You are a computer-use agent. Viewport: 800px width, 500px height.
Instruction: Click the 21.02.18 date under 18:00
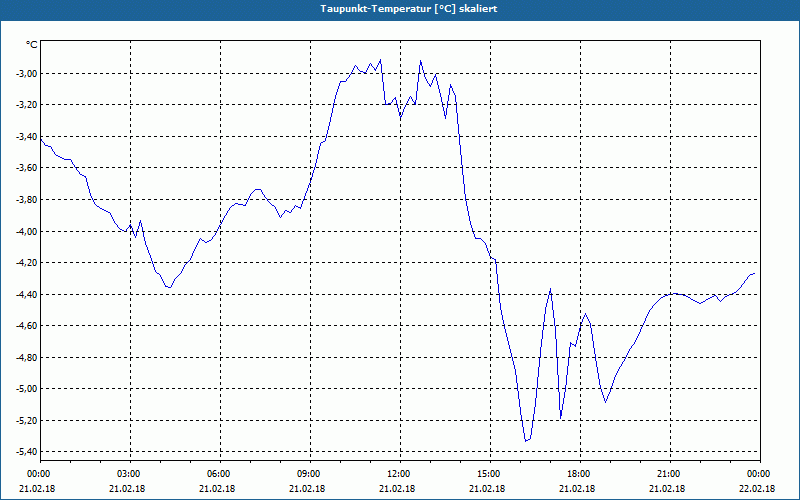[x=577, y=488]
